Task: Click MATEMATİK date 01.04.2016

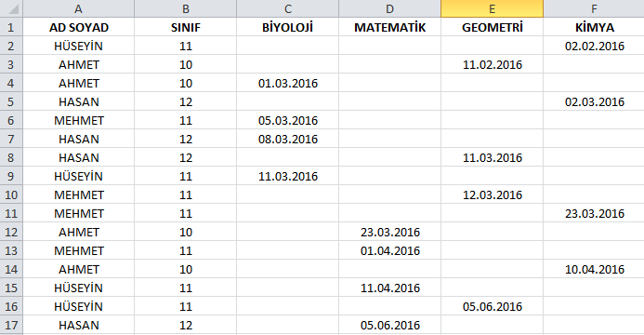Action: [x=389, y=250]
